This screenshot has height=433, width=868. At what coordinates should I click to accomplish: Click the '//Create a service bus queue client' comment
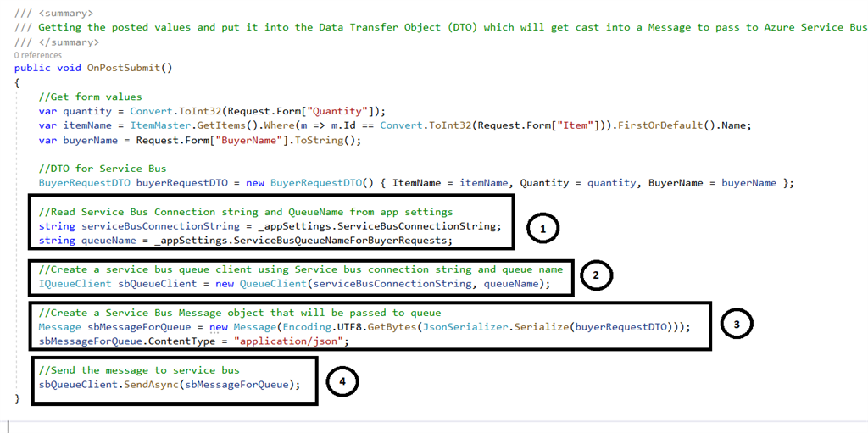click(x=301, y=269)
